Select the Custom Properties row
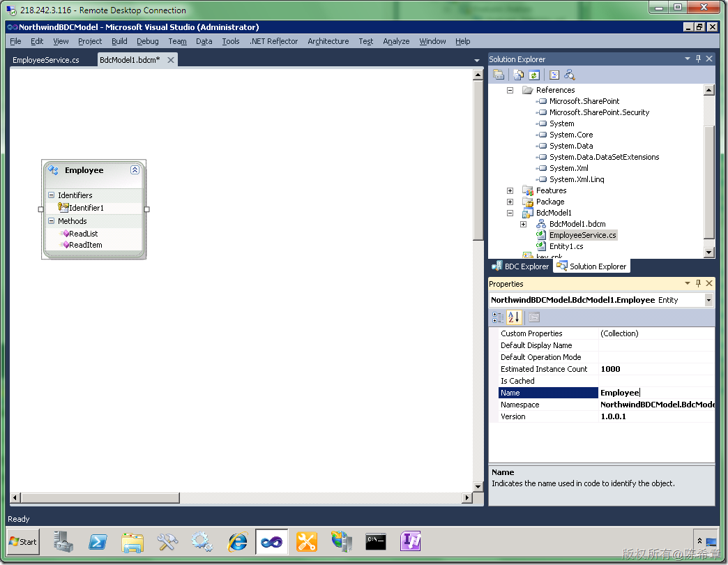728x565 pixels. (607, 333)
